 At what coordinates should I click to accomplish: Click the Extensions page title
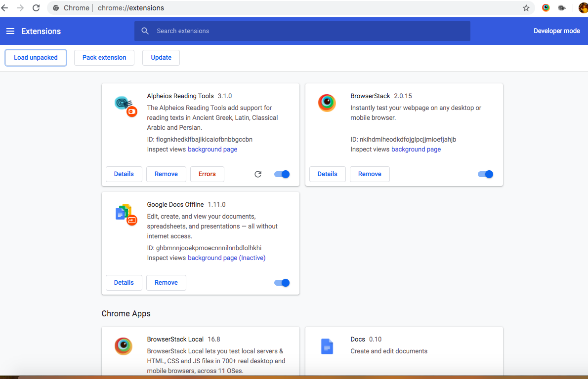click(41, 31)
